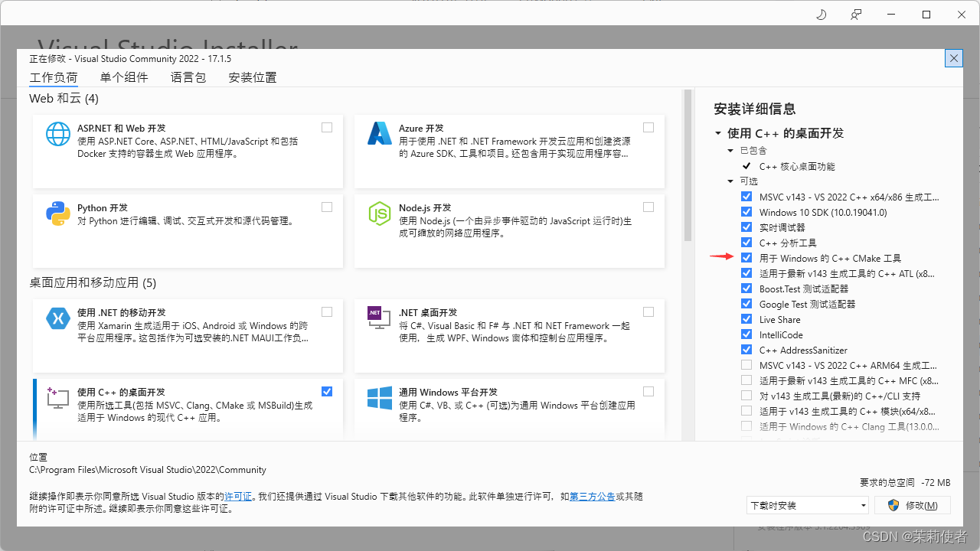This screenshot has width=980, height=551.
Task: Click the 要求的总空间 -72 MB text
Action: tap(905, 483)
